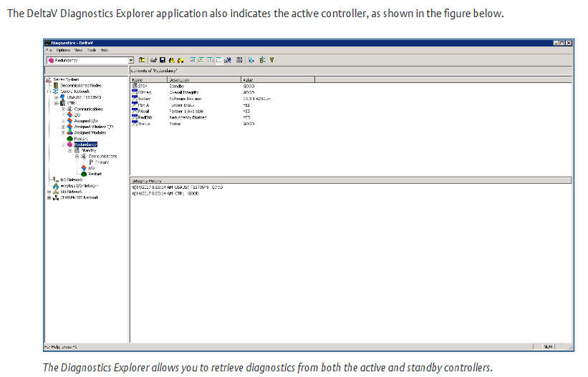Open the Help menu
This screenshot has width=588, height=377.
105,50
